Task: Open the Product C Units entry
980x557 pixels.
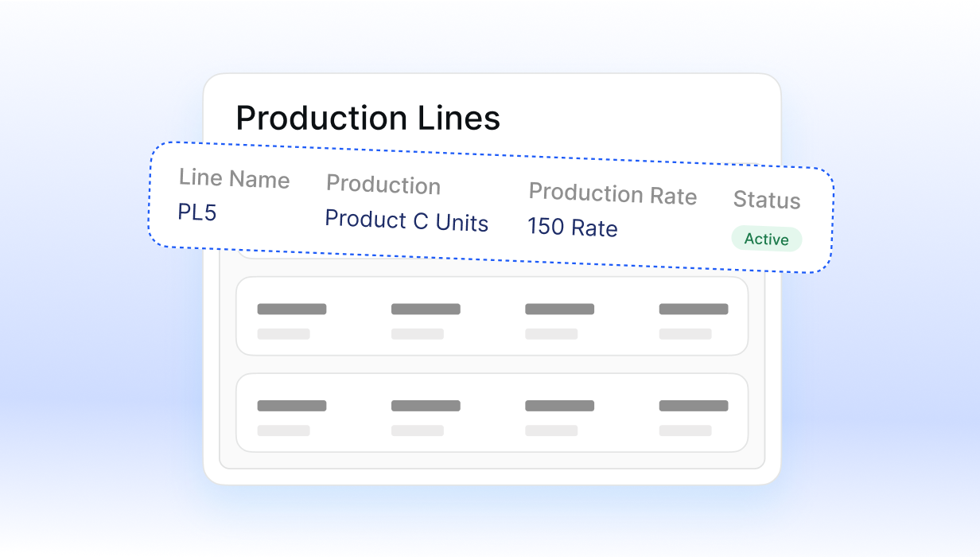Action: coord(406,220)
